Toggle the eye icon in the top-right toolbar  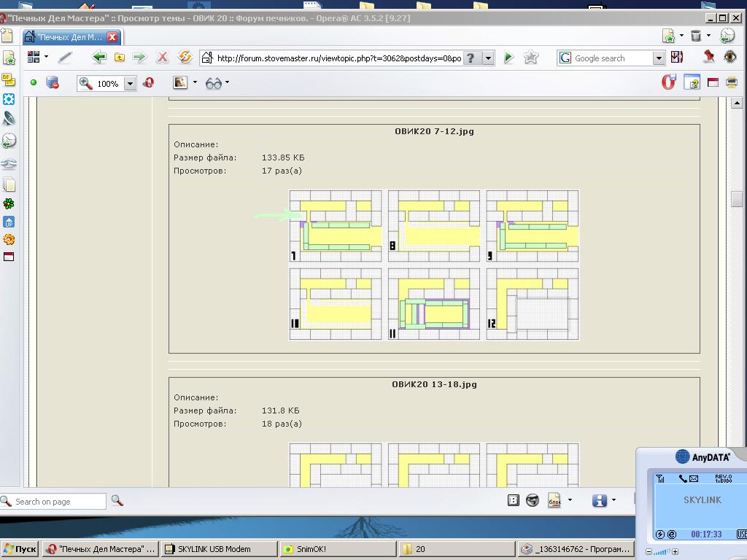[729, 58]
